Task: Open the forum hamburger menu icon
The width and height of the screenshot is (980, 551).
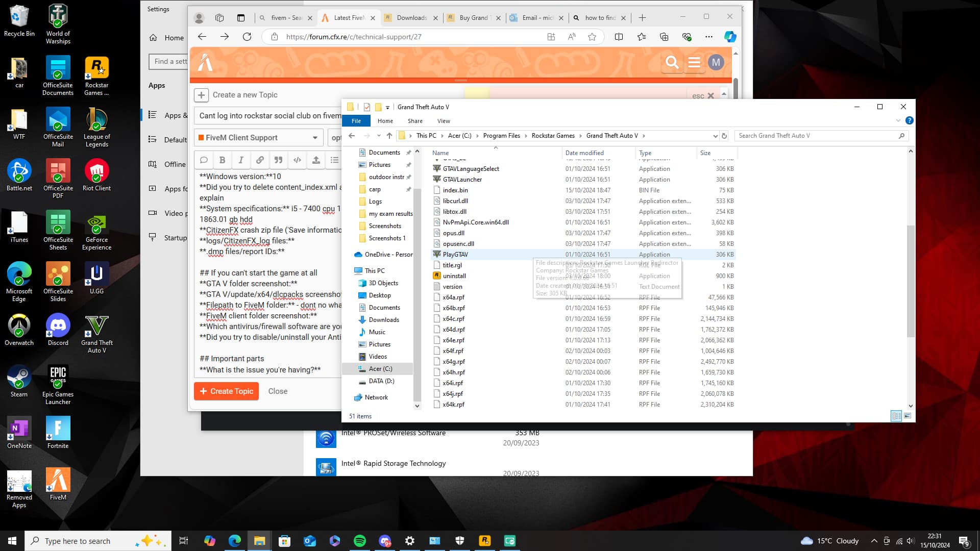Action: 694,62
